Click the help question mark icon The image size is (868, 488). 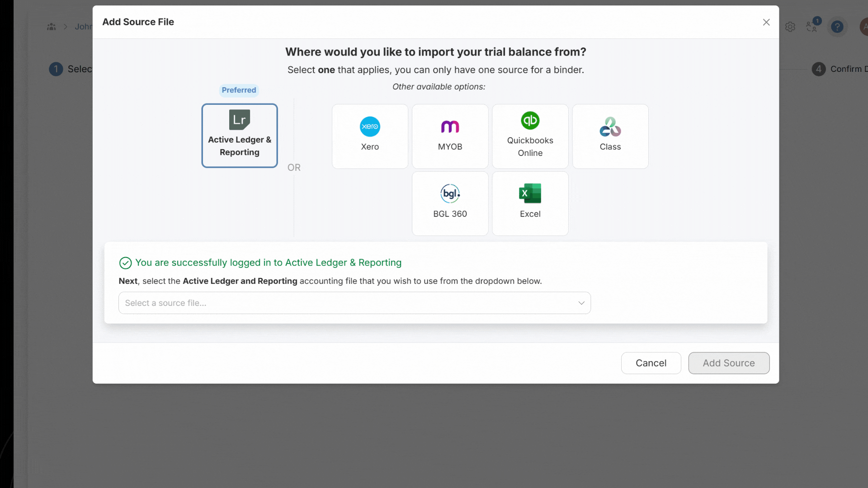pyautogui.click(x=838, y=27)
